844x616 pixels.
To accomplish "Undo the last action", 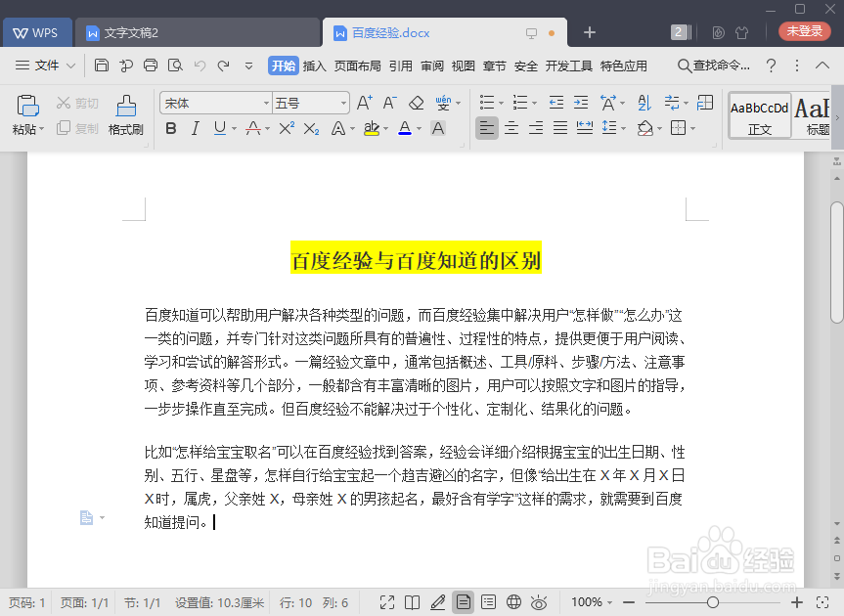I will point(200,66).
